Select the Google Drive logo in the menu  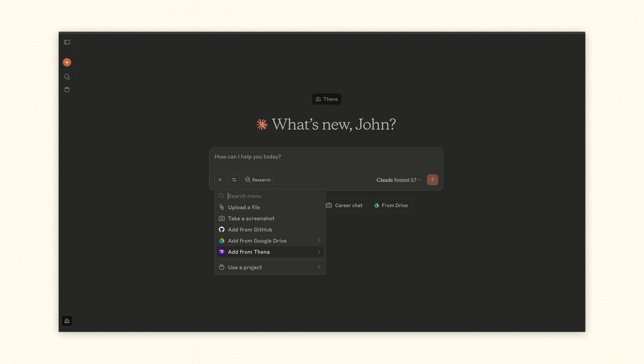[222, 241]
